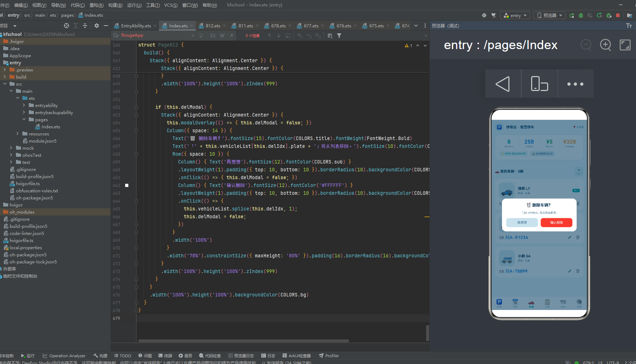
Task: Expand the mock folder
Action: pos(11,148)
